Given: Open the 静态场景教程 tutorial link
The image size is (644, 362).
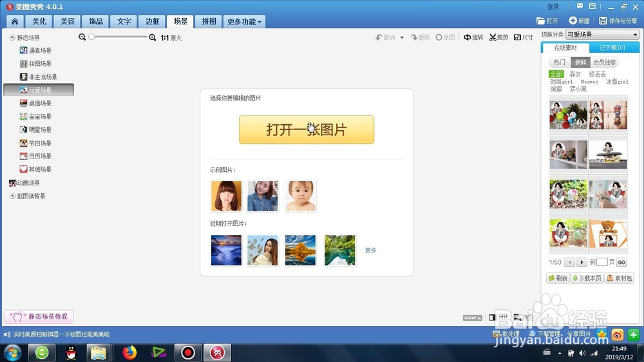Looking at the screenshot, I should (39, 316).
